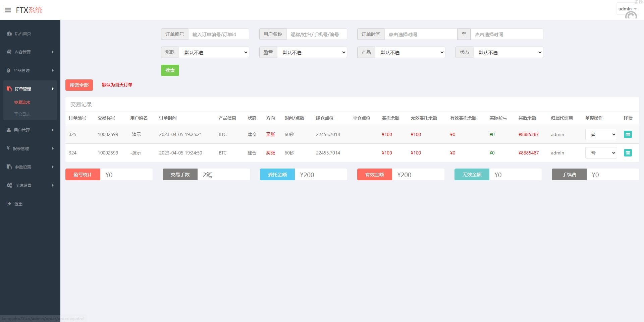644x322 pixels.
Task: Click the 后台首页 dashboard icon
Action: point(9,34)
